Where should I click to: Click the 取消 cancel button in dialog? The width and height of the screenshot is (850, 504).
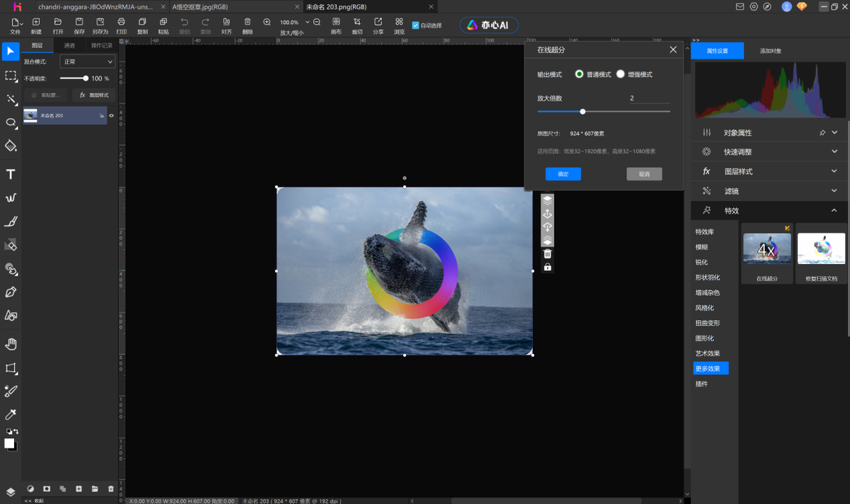644,174
